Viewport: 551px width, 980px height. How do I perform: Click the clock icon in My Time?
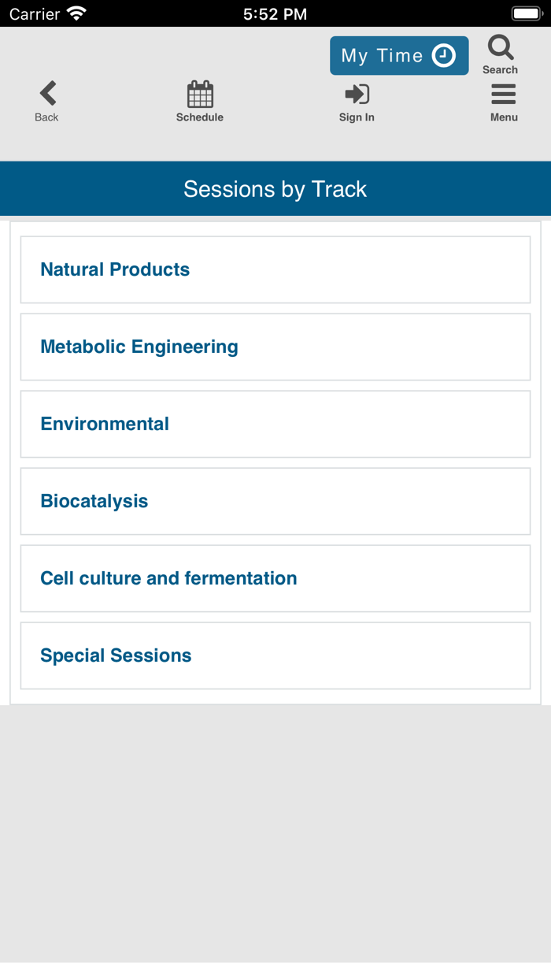[x=444, y=56]
